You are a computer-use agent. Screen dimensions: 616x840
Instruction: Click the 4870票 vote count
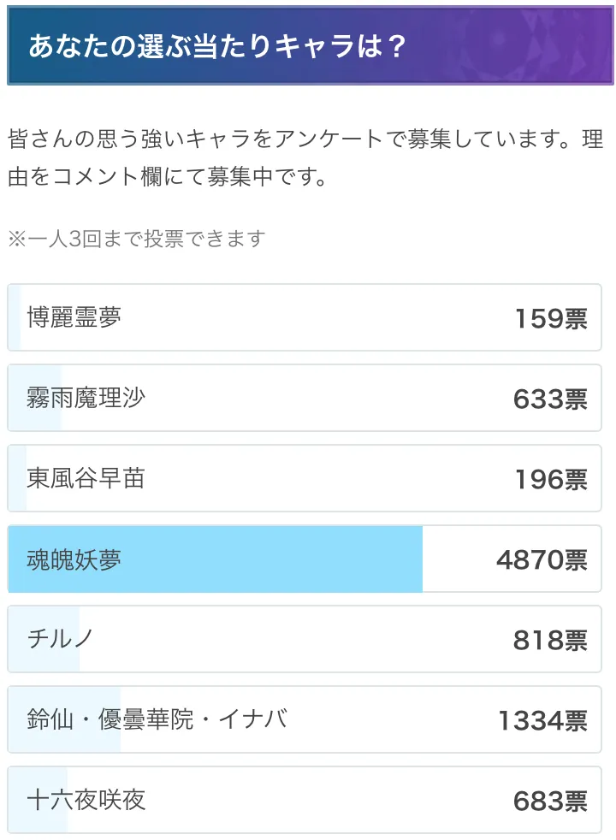pyautogui.click(x=542, y=560)
